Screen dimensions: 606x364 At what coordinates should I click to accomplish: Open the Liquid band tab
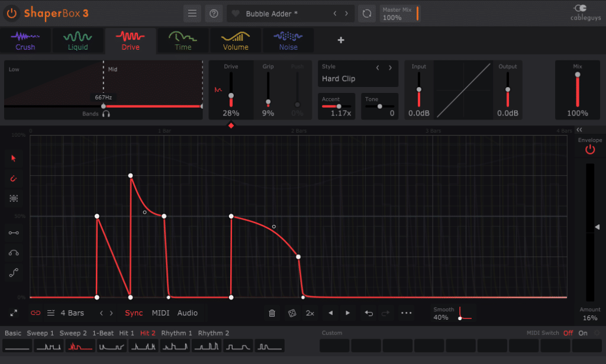coord(78,40)
